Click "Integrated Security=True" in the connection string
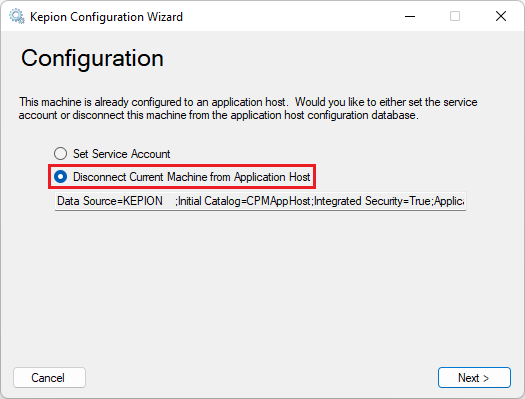Viewport: 525px width, 399px height. click(x=372, y=201)
